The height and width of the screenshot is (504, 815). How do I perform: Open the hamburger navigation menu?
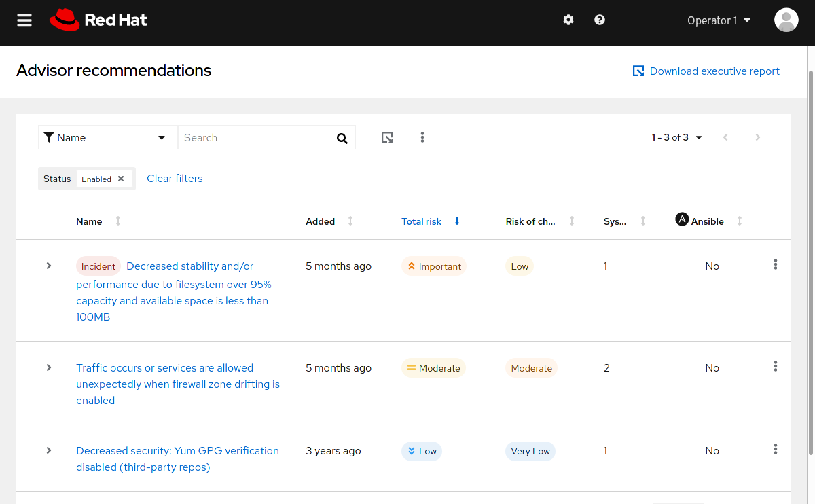(x=24, y=20)
